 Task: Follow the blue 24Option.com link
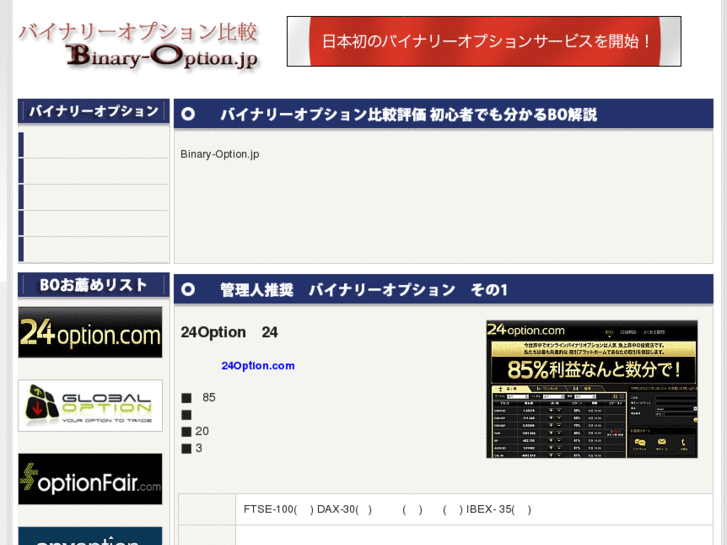coord(258,365)
